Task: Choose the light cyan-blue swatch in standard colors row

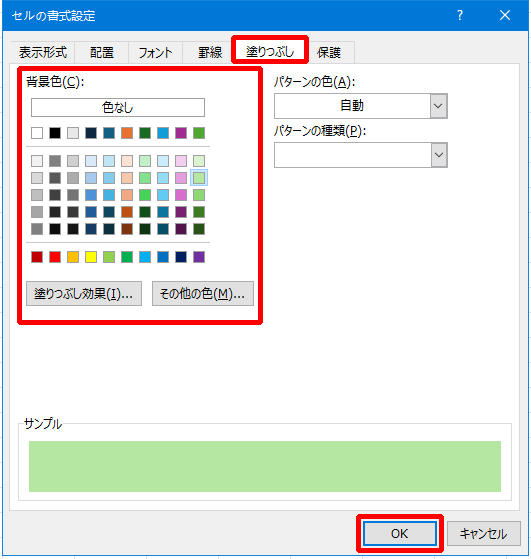Action: click(145, 257)
